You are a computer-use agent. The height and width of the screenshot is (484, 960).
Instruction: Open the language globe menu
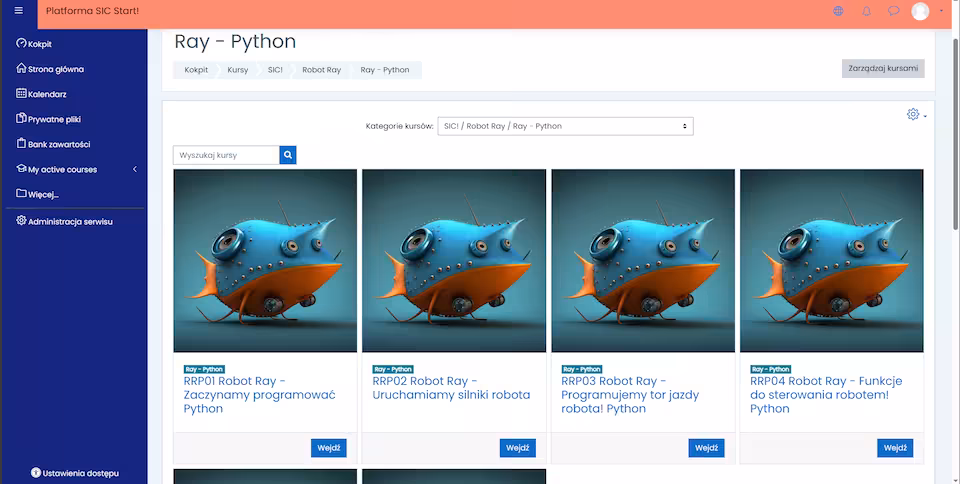838,11
